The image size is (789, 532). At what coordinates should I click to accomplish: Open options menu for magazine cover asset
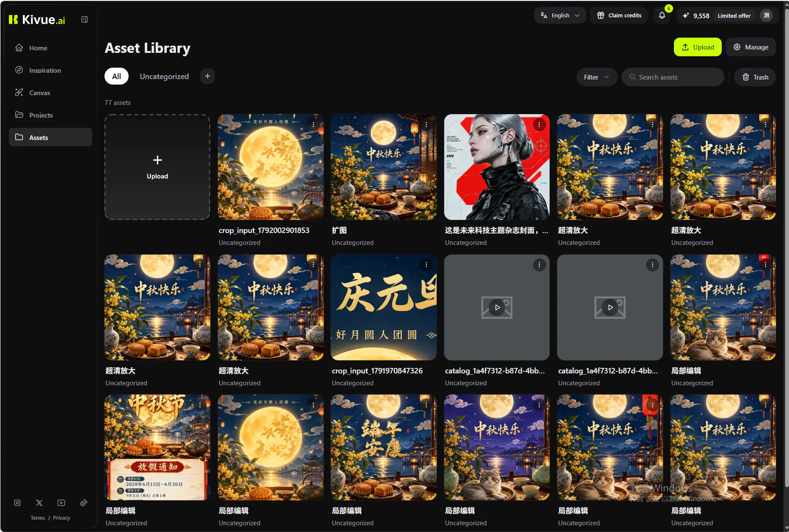[x=539, y=125]
